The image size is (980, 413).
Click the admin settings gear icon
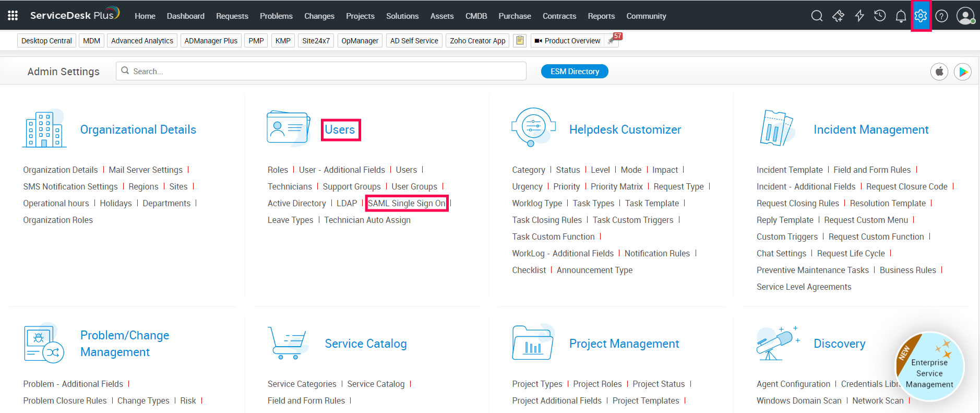point(921,16)
